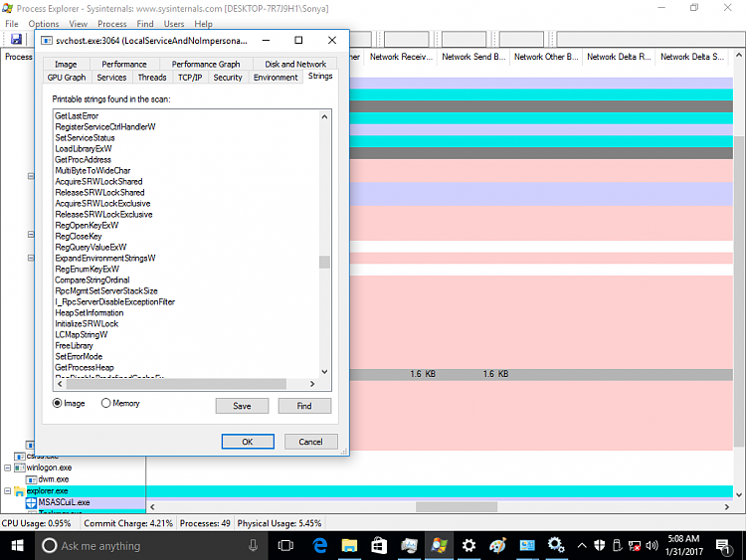Image resolution: width=746 pixels, height=560 pixels.
Task: Open the Action Center notifications icon
Action: point(724,547)
